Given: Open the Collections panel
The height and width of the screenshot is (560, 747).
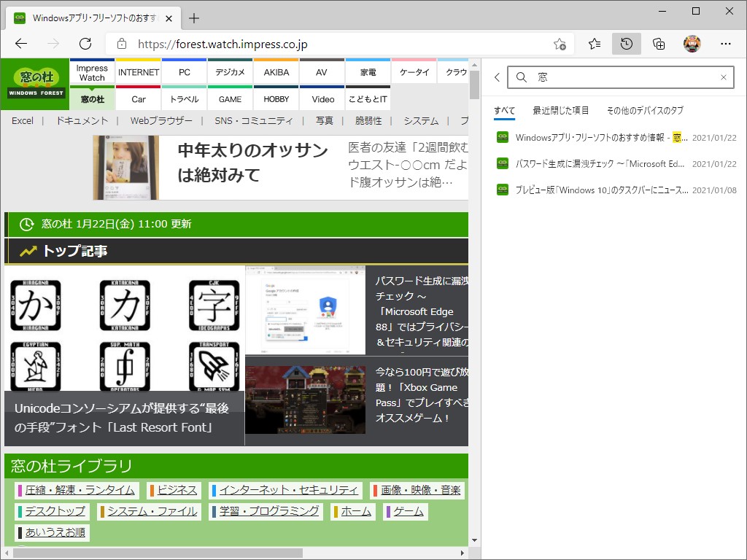Looking at the screenshot, I should tap(659, 44).
